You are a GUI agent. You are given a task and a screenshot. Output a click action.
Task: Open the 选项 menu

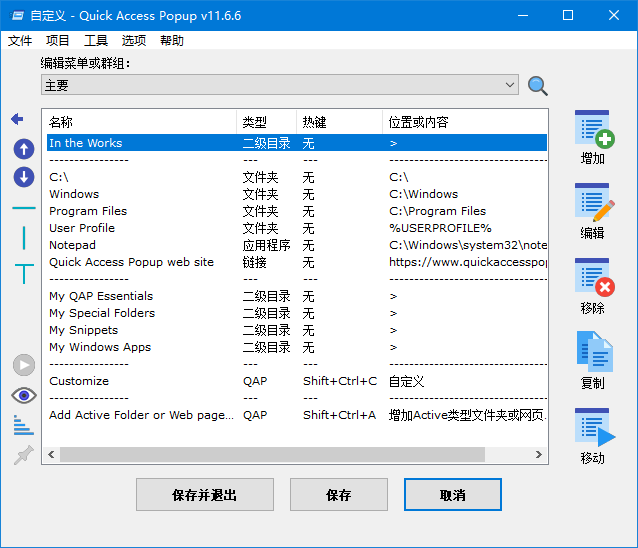point(133,41)
